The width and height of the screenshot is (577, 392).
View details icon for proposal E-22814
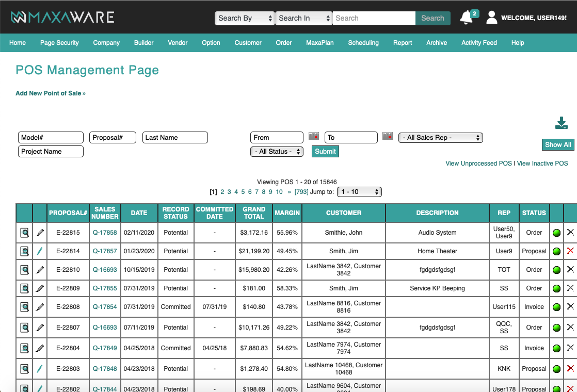coord(24,251)
